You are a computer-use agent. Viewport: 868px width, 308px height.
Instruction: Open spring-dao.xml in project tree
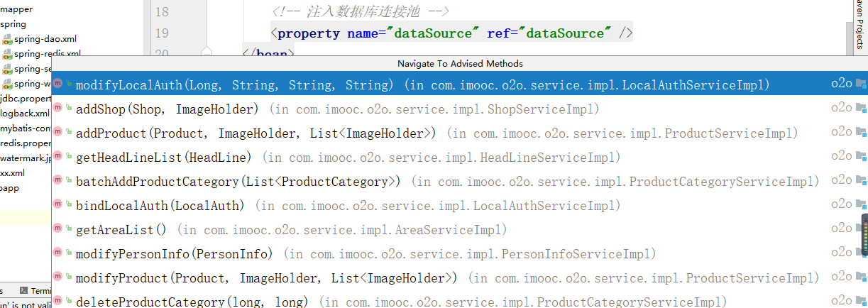coord(45,39)
